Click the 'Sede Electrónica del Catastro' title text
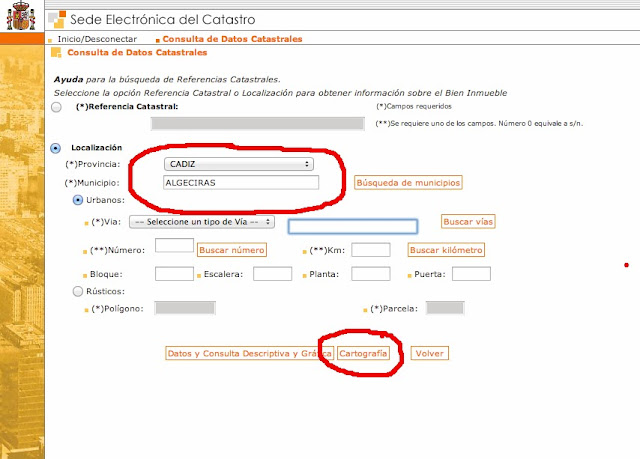640x459 pixels. click(x=162, y=20)
